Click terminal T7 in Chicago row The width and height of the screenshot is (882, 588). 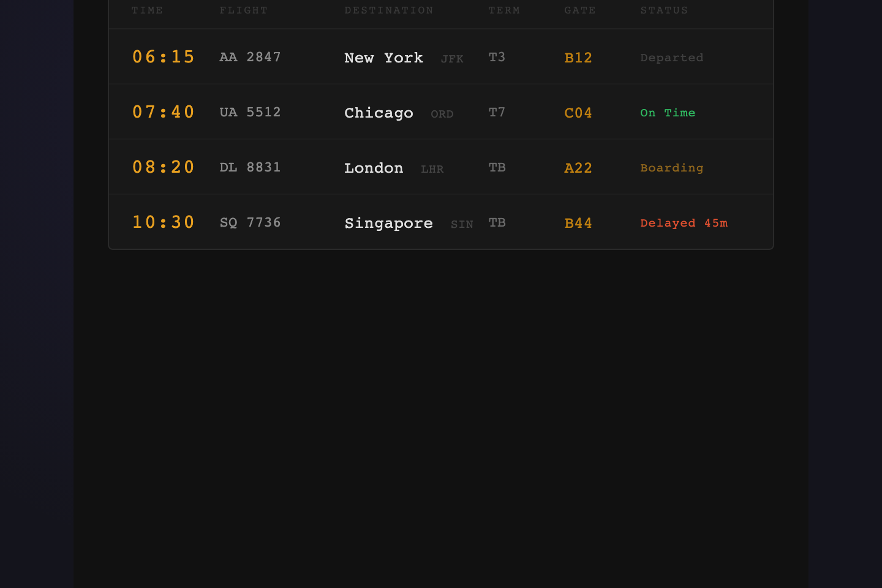(497, 112)
